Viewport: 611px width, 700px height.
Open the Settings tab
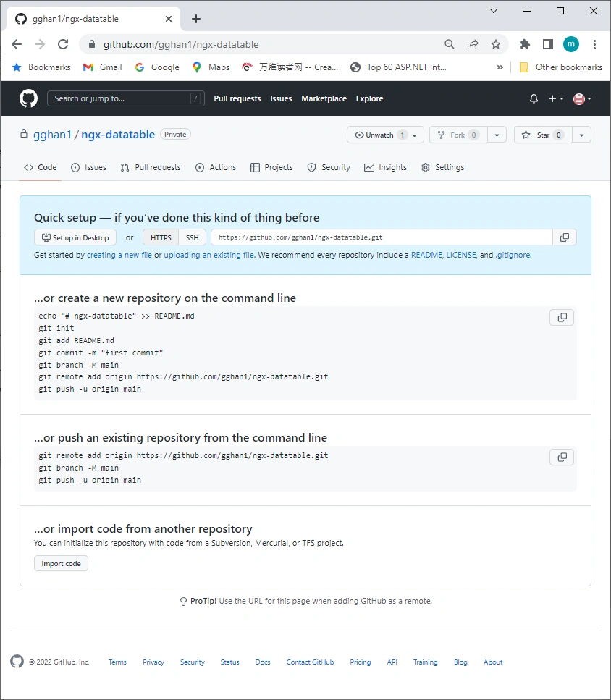pyautogui.click(x=443, y=167)
